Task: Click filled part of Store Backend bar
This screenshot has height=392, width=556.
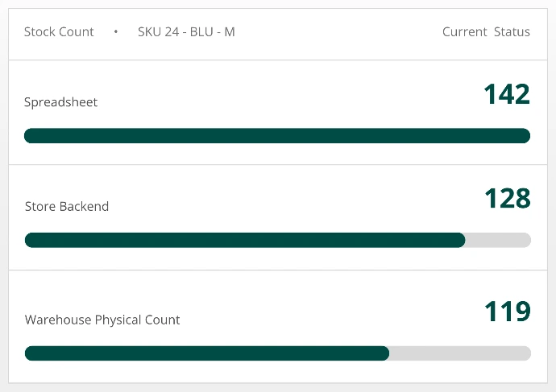Action: pos(245,240)
